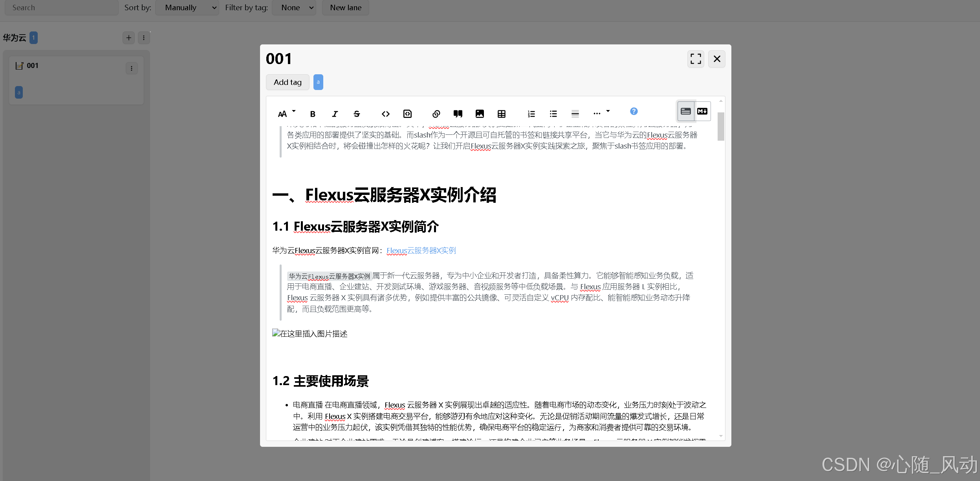The height and width of the screenshot is (481, 980).
Task: Create a numbered list
Action: tap(531, 114)
